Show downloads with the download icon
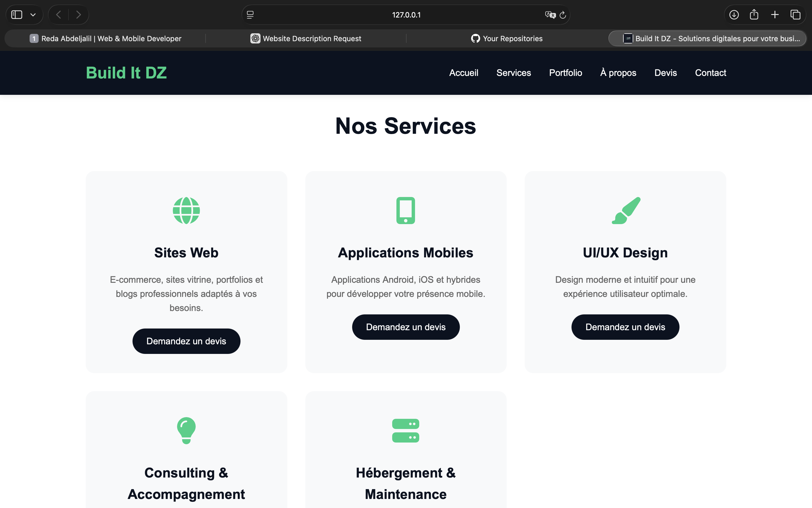This screenshot has width=812, height=508. click(734, 15)
